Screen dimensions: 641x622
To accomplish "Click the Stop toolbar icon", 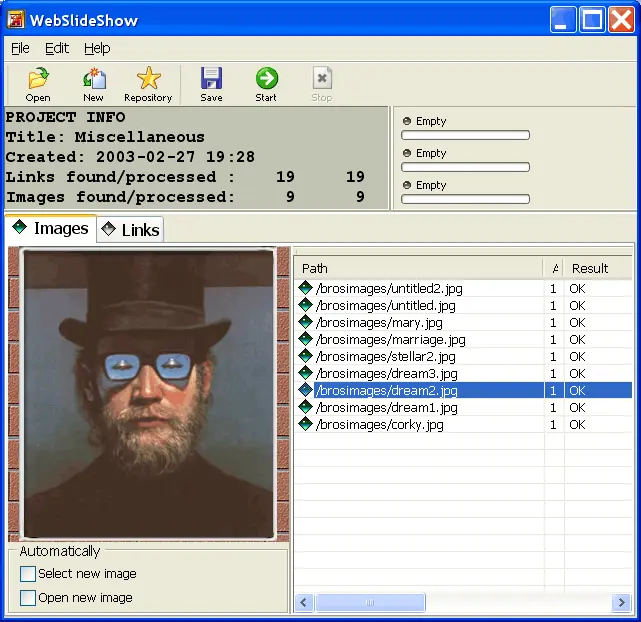I will (321, 79).
